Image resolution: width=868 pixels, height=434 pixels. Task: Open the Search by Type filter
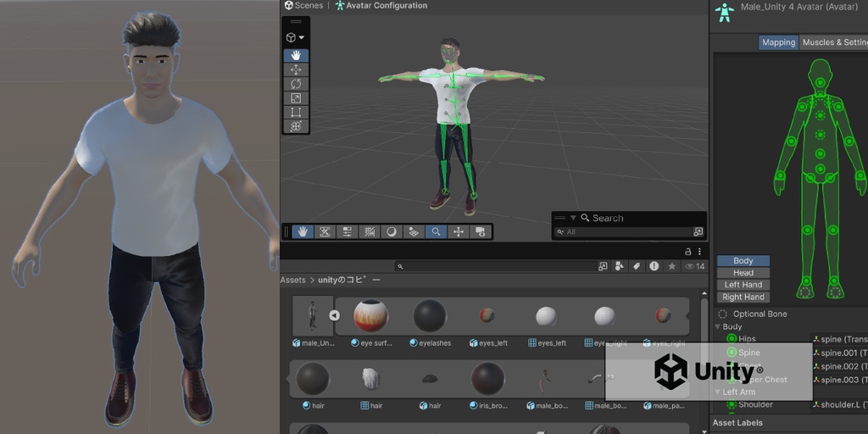click(620, 266)
